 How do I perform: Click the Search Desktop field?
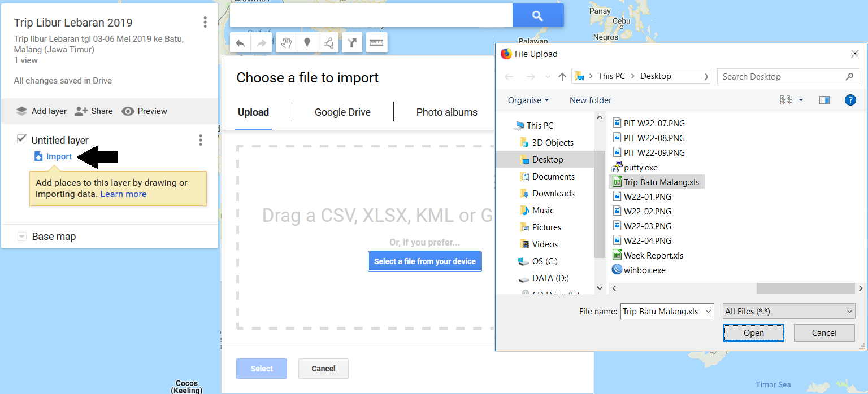click(788, 77)
